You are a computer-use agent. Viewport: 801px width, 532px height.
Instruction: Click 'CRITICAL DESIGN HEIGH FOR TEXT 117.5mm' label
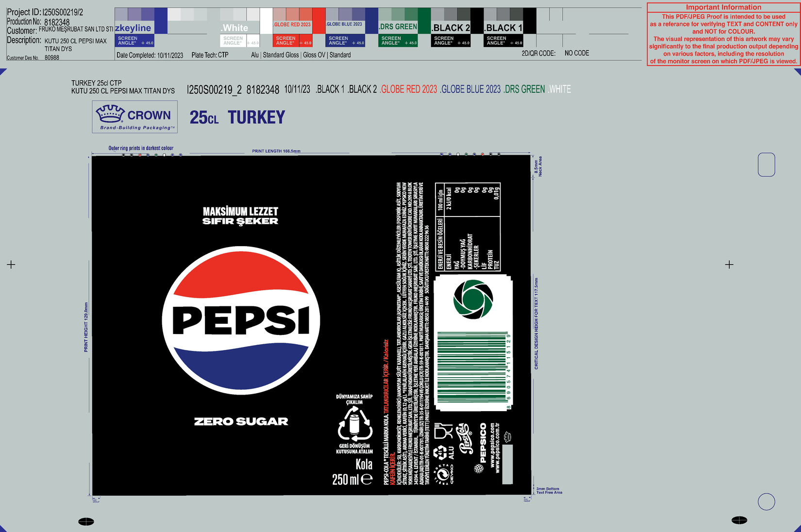(536, 323)
